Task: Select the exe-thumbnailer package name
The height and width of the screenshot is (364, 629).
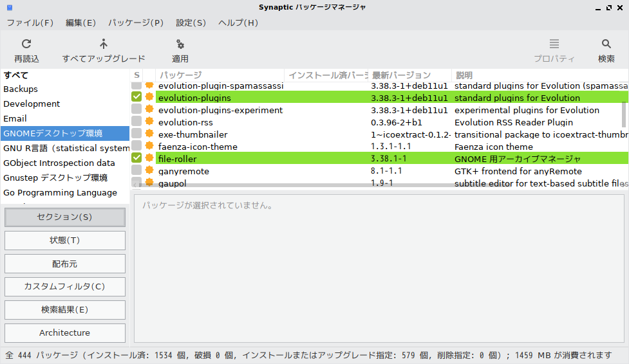Action: [193, 134]
